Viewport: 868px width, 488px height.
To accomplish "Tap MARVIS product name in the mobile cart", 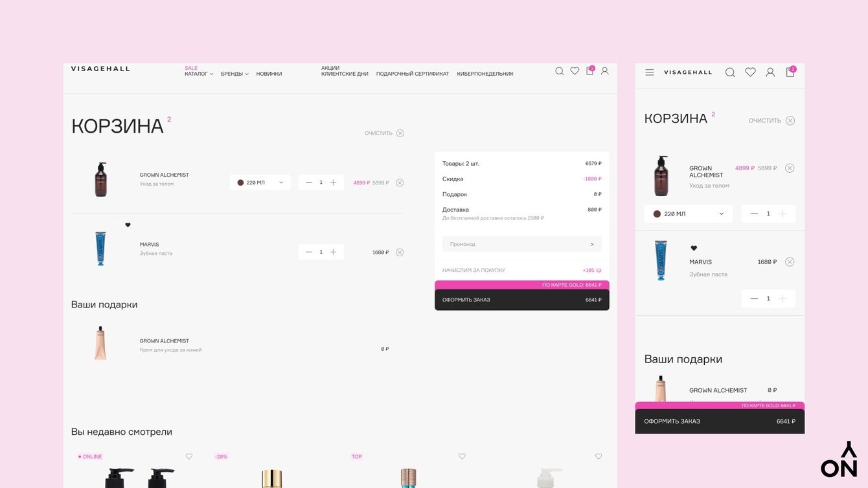I will click(700, 262).
